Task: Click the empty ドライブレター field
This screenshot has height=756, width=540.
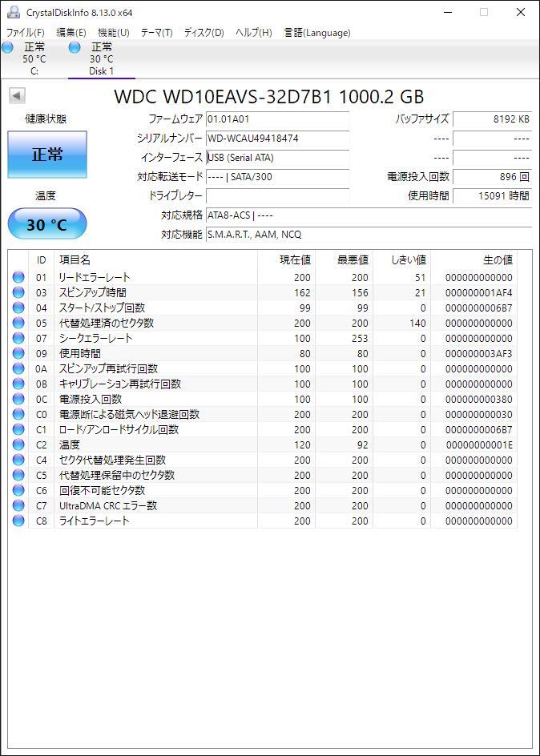Action: tap(277, 195)
